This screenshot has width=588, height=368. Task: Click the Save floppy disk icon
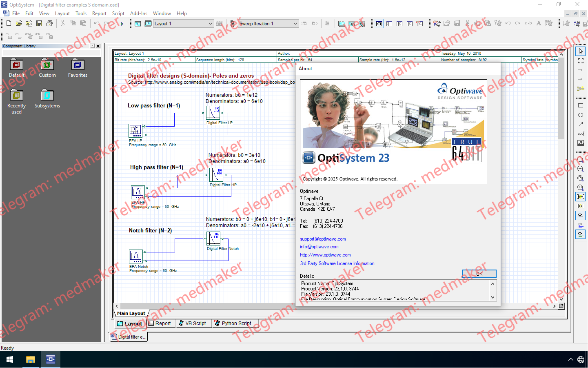39,24
